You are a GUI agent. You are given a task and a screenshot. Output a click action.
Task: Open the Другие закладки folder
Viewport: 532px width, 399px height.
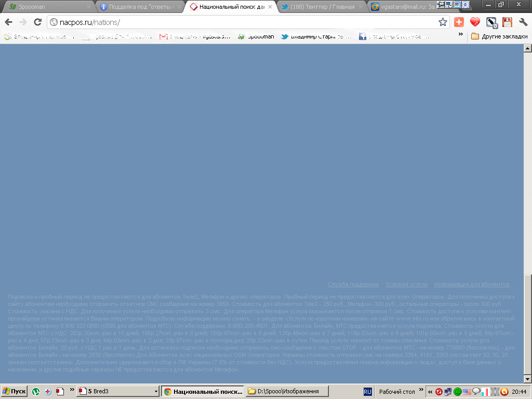[499, 36]
